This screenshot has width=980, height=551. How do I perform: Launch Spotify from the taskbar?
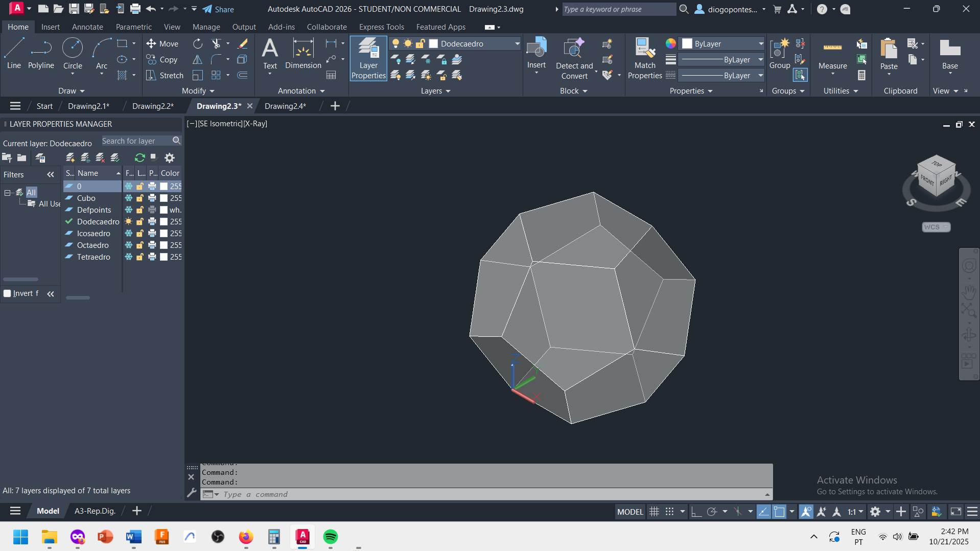(331, 537)
